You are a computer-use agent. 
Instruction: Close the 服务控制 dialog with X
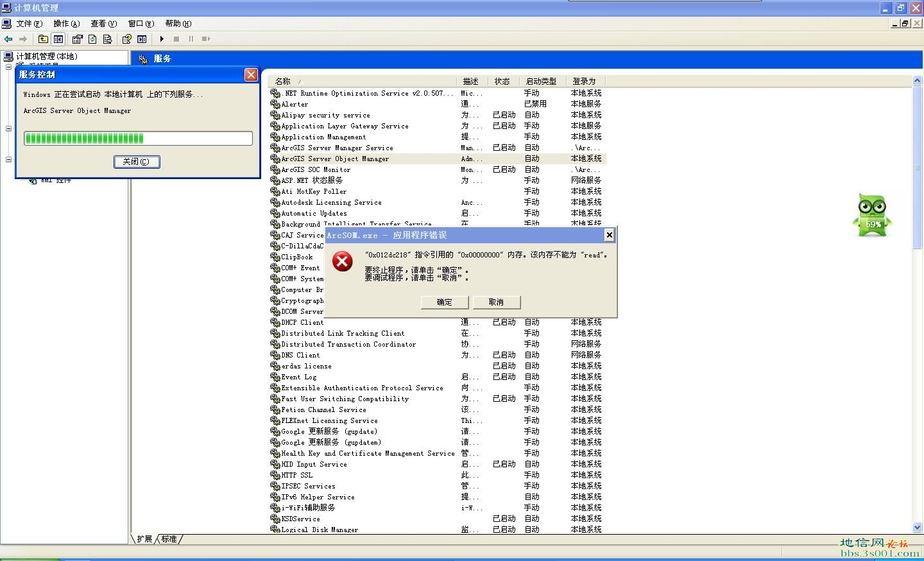click(251, 74)
